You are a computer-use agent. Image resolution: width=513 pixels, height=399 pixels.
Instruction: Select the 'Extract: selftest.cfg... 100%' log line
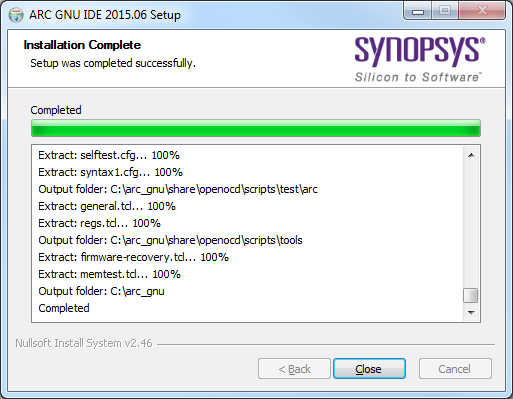(109, 155)
